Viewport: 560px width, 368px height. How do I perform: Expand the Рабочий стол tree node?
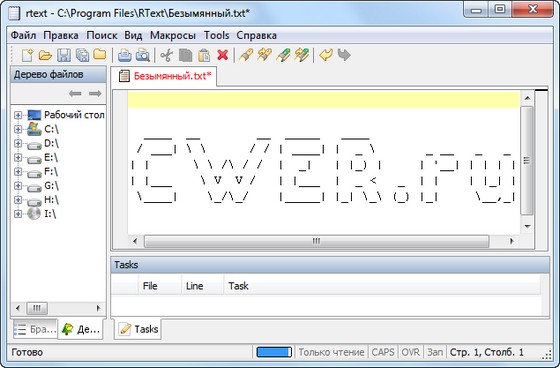(x=18, y=115)
